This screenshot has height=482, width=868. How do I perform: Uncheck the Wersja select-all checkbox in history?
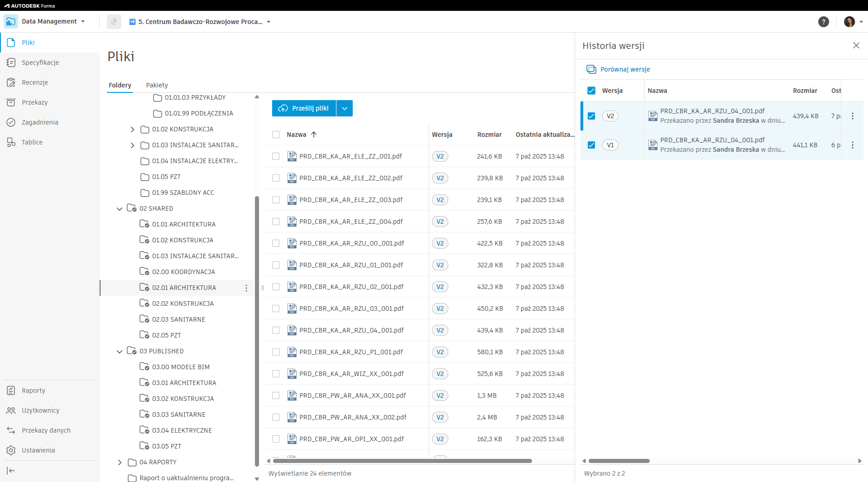pos(591,91)
